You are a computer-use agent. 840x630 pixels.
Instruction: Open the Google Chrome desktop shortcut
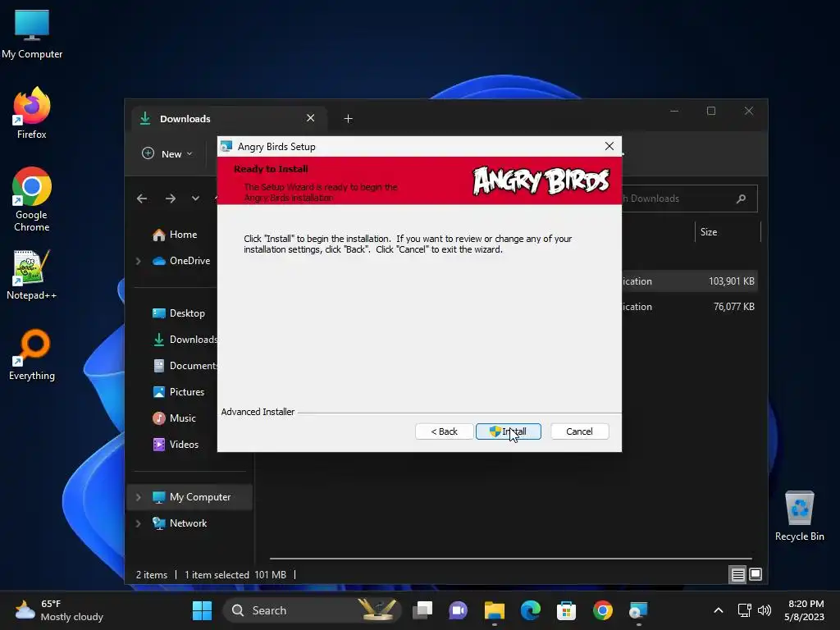32,199
